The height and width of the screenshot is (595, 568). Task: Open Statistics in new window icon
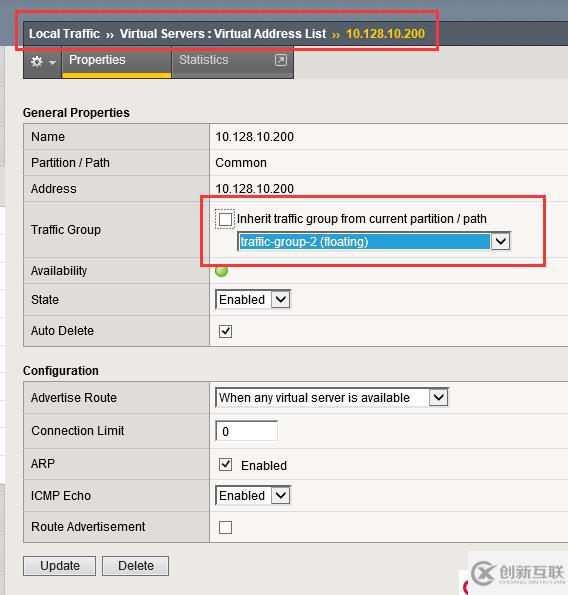281,60
